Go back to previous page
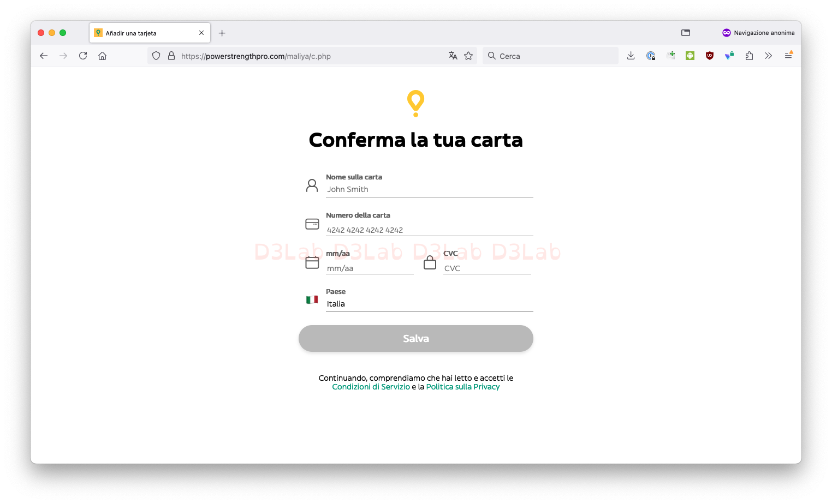This screenshot has width=832, height=504. (44, 56)
